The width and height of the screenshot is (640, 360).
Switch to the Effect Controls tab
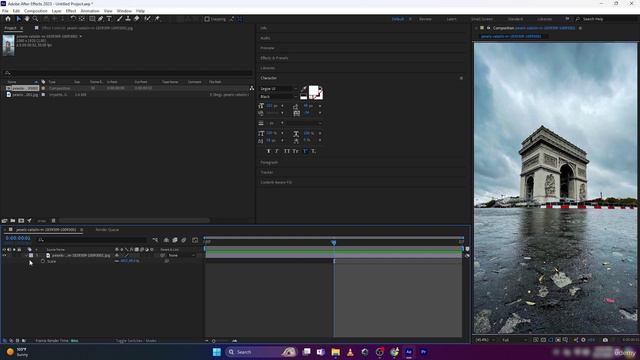coord(87,28)
